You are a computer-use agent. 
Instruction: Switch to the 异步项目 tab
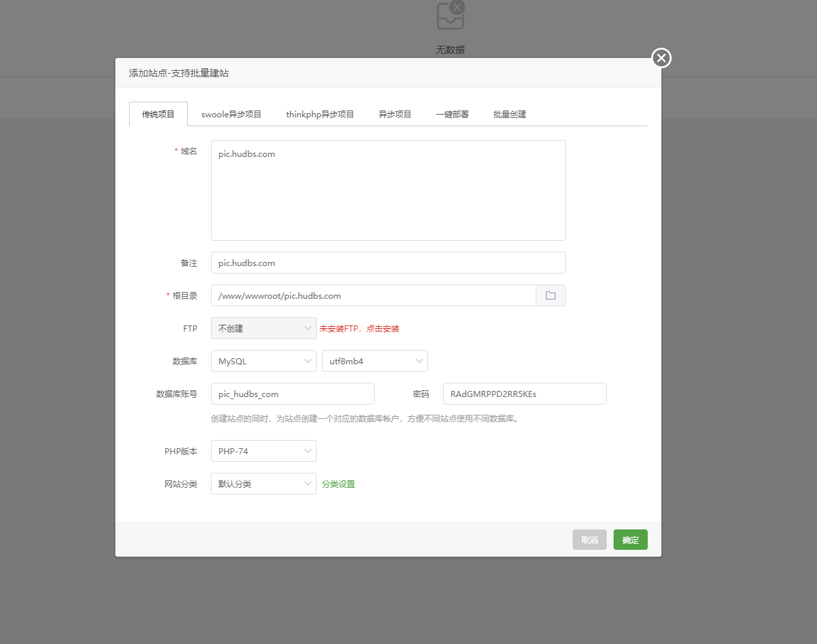[x=394, y=114]
